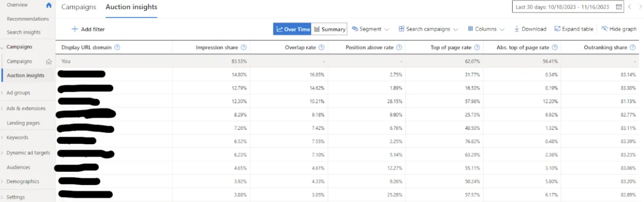Click the home icon beside Campaigns sub-item

(x=49, y=61)
